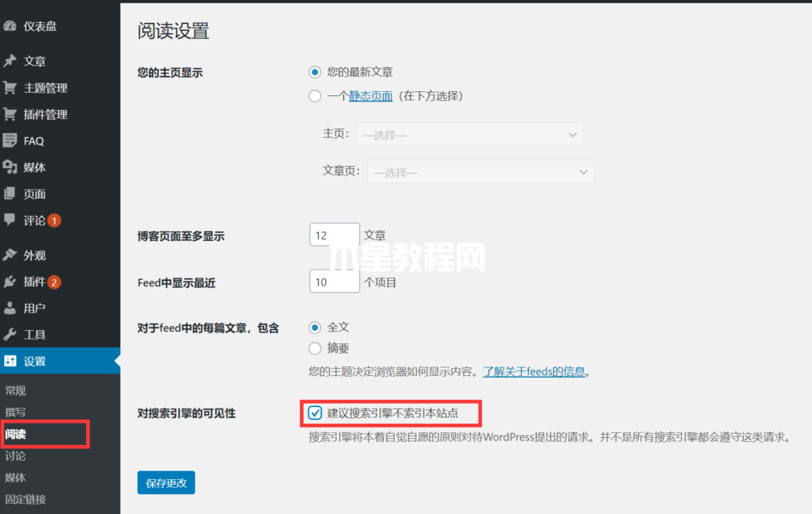Click the Feed中显示最近 number field

[335, 282]
